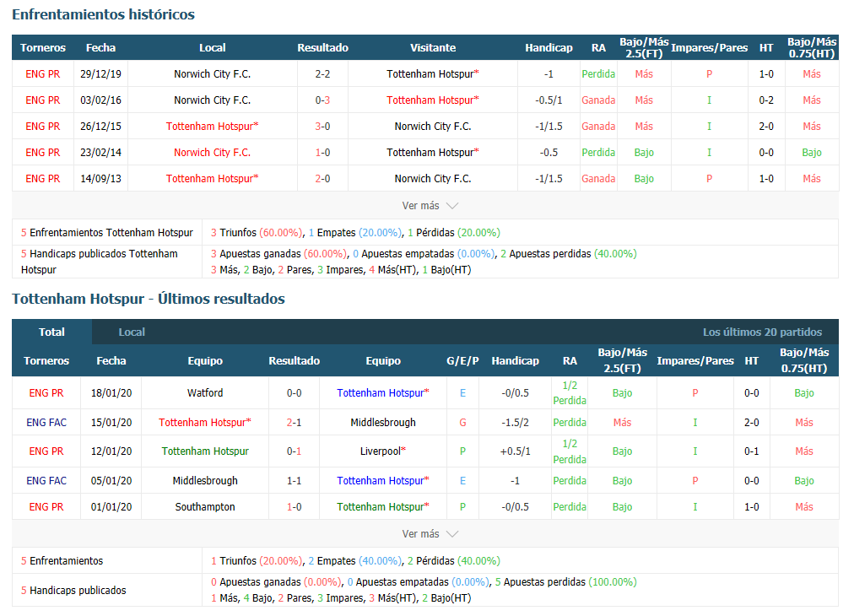Expand Ver más under Enfrentamientos históricos

click(x=430, y=206)
